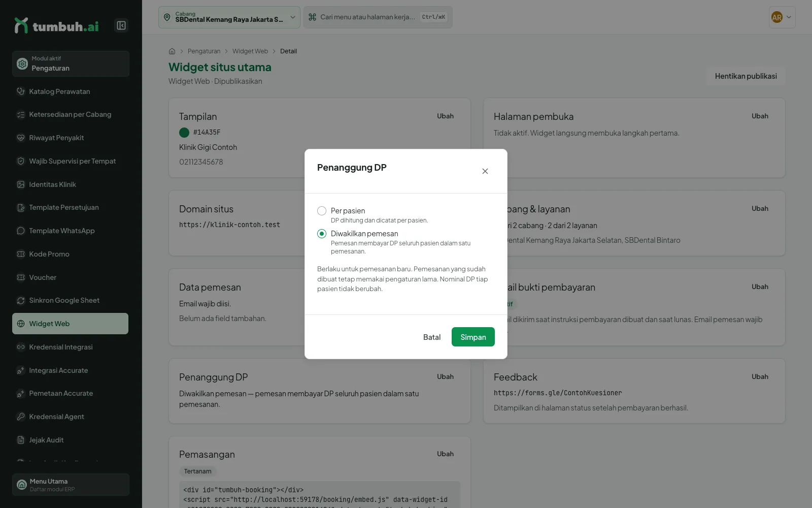Click the search menu input field
This screenshot has height=508, width=812.
click(378, 17)
